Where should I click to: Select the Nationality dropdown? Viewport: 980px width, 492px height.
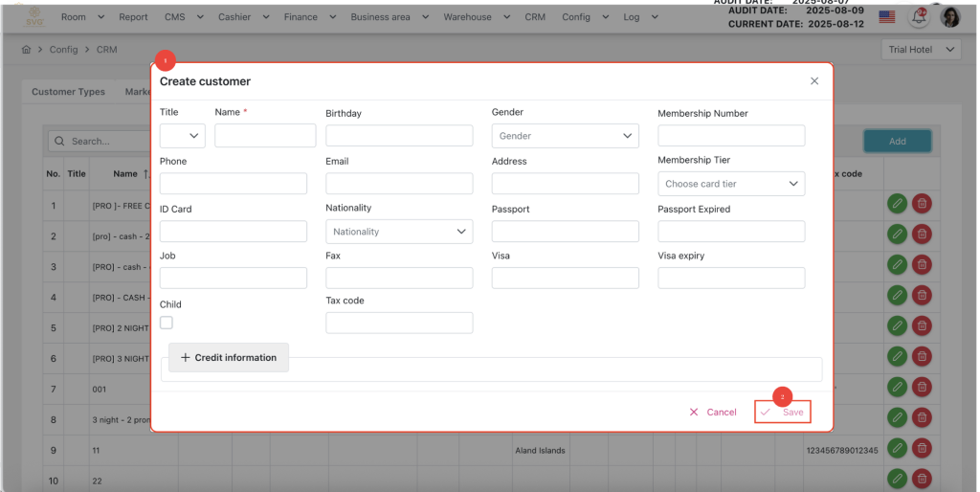(399, 232)
